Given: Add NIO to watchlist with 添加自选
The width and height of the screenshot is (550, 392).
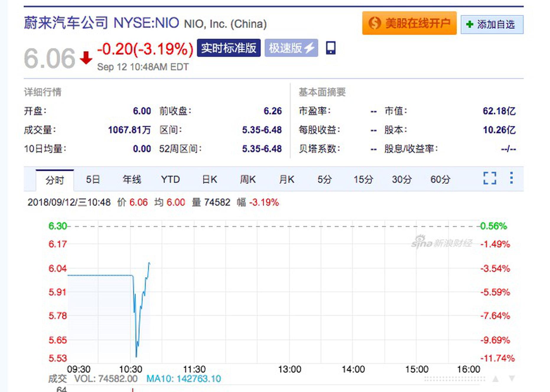Looking at the screenshot, I should click(492, 24).
